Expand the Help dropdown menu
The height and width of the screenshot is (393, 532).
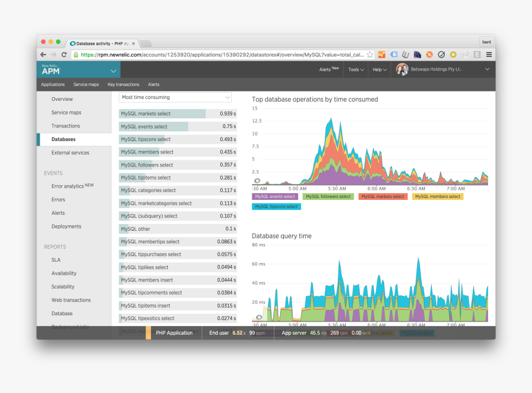[x=379, y=70]
